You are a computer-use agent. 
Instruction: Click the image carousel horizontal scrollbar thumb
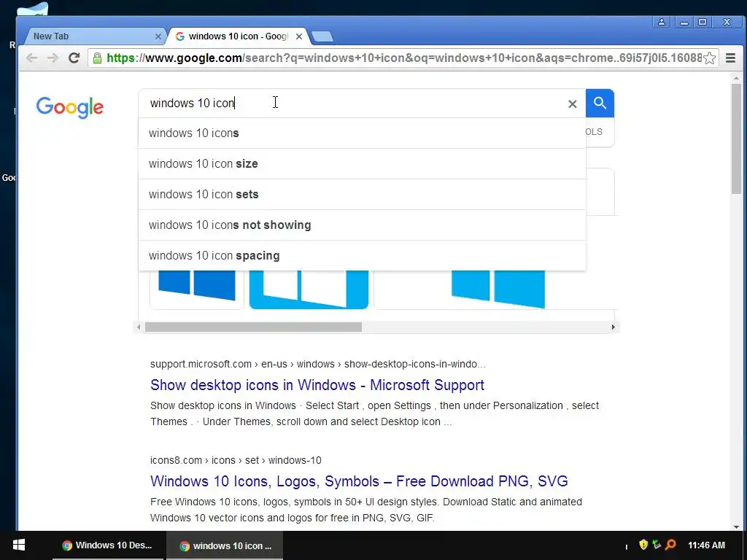click(x=253, y=327)
